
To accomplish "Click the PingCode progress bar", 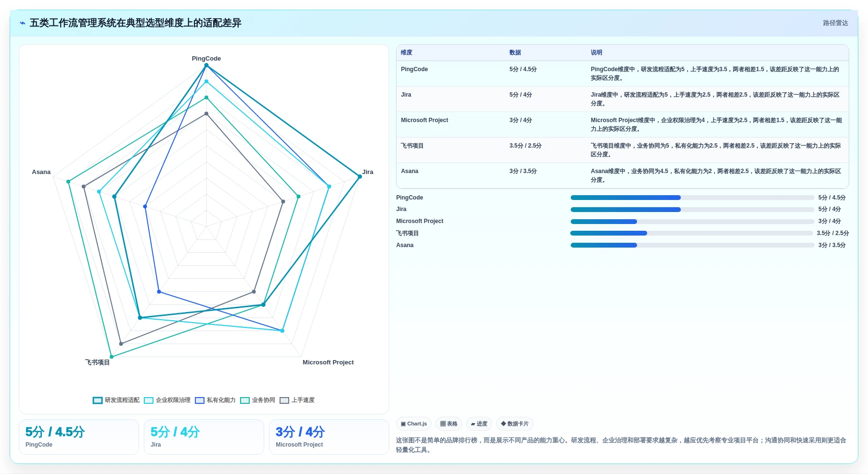I will (692, 198).
